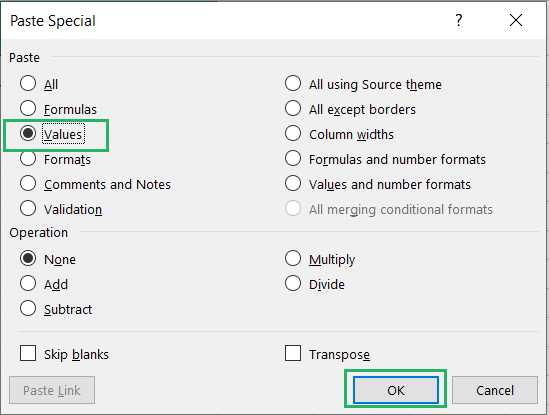Image resolution: width=549 pixels, height=415 pixels.
Task: Choose the Validation radio button
Action: (x=28, y=208)
